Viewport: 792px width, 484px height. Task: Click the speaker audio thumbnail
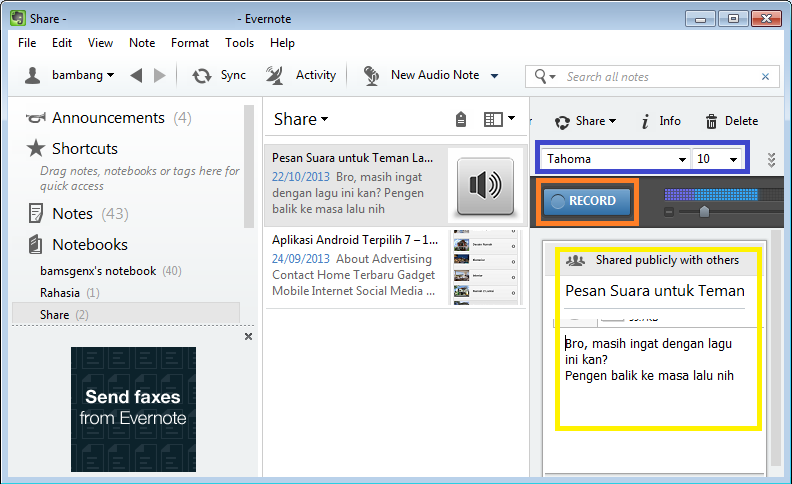[485, 185]
